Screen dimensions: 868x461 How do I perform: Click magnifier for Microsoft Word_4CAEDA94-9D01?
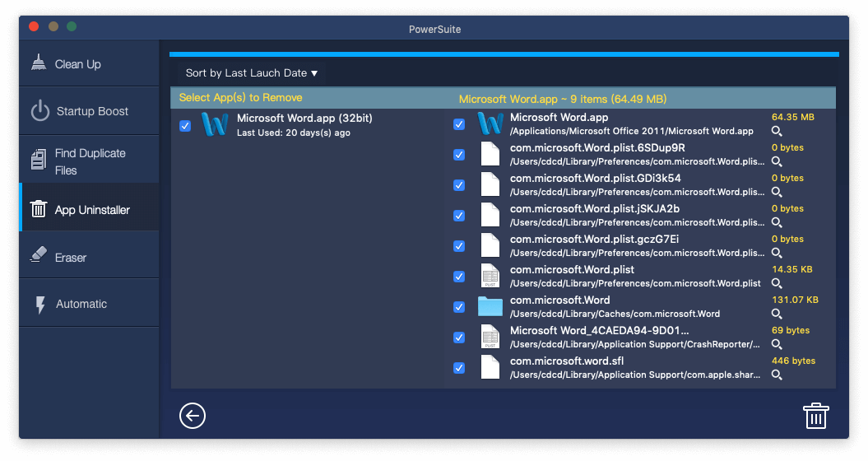point(777,345)
